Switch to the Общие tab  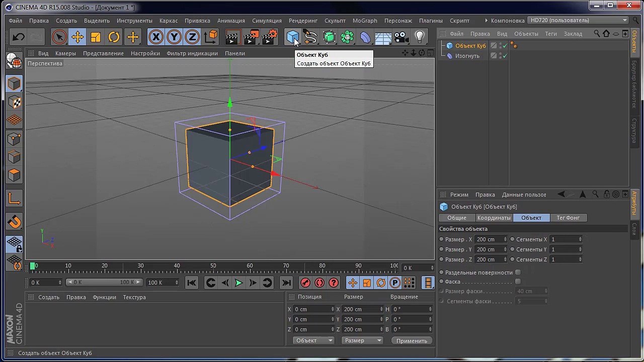457,218
